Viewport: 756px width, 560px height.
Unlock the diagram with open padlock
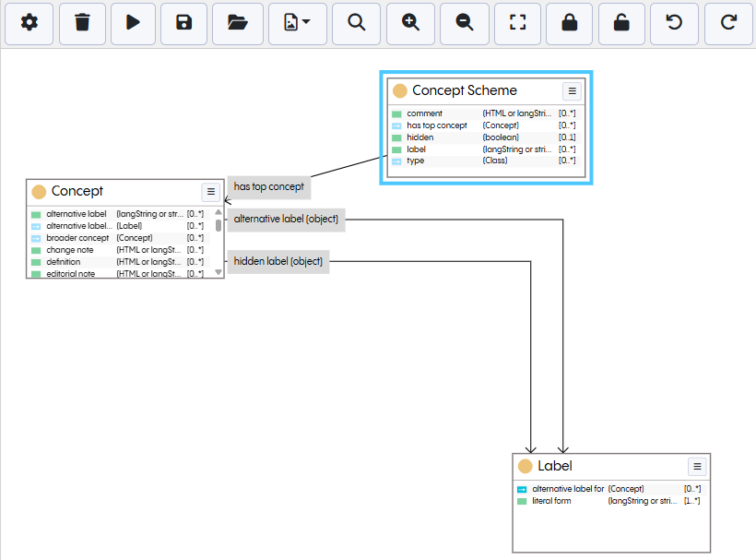click(621, 23)
